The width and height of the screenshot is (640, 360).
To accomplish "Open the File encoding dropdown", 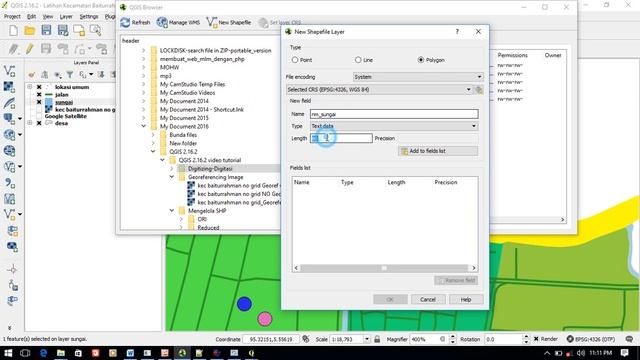I will click(x=418, y=77).
